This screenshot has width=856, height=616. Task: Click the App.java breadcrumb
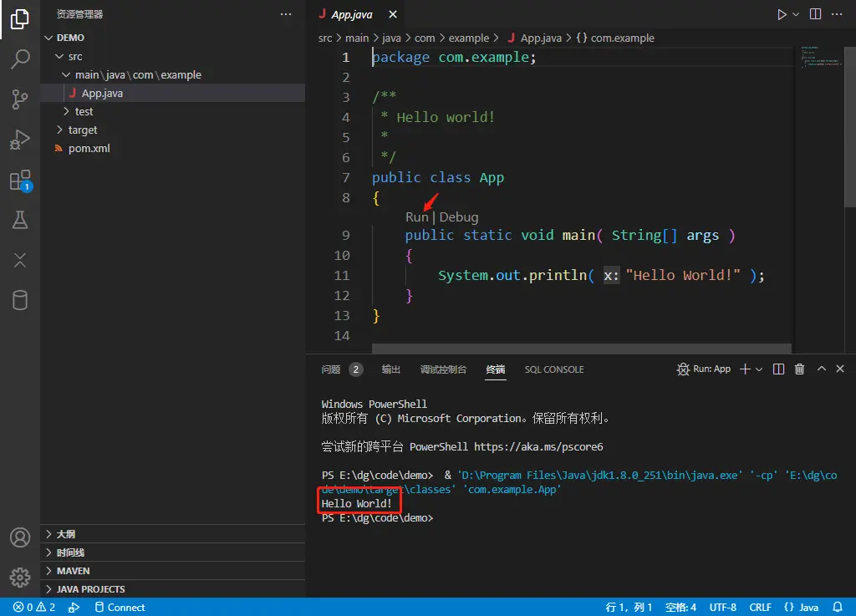[x=534, y=38]
